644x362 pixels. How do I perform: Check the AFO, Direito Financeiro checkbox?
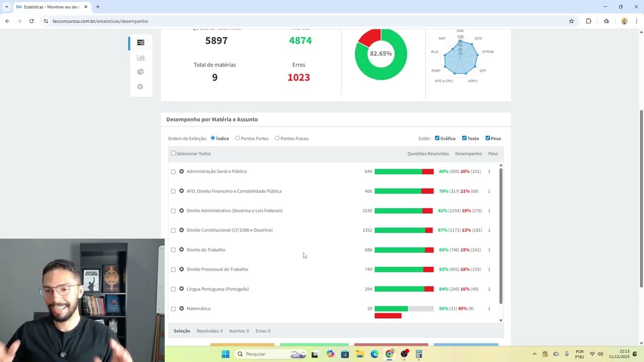click(173, 191)
